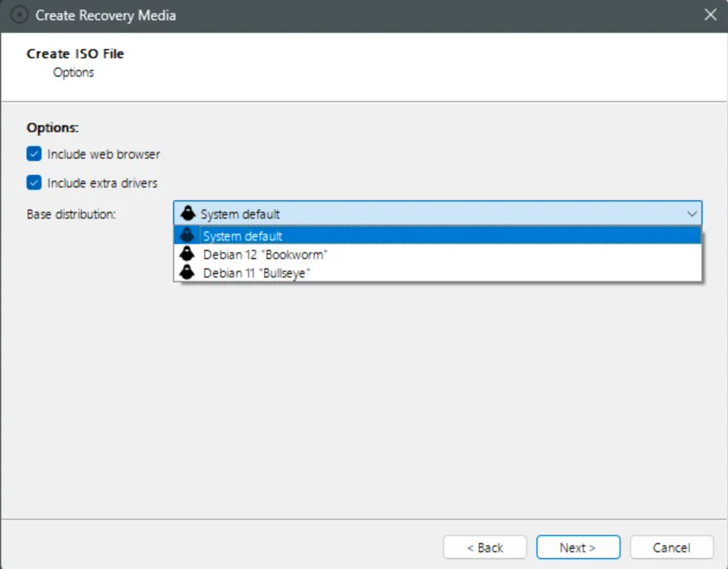Select Debian 12 "Bookworm" from the list
Screen dimensions: 728x569
(x=265, y=254)
